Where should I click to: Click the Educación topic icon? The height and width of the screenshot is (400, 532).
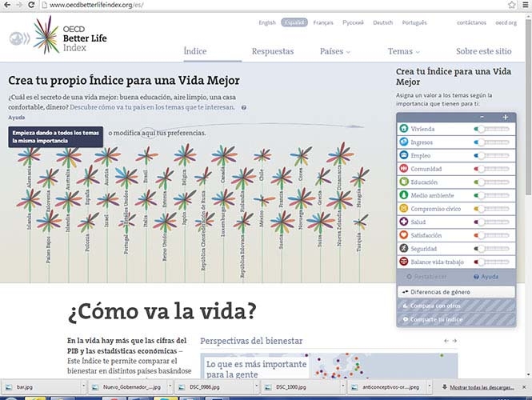tap(403, 182)
